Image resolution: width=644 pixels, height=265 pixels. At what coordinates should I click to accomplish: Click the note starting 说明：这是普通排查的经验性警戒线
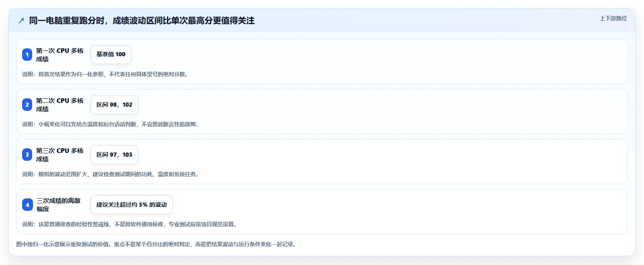click(129, 224)
